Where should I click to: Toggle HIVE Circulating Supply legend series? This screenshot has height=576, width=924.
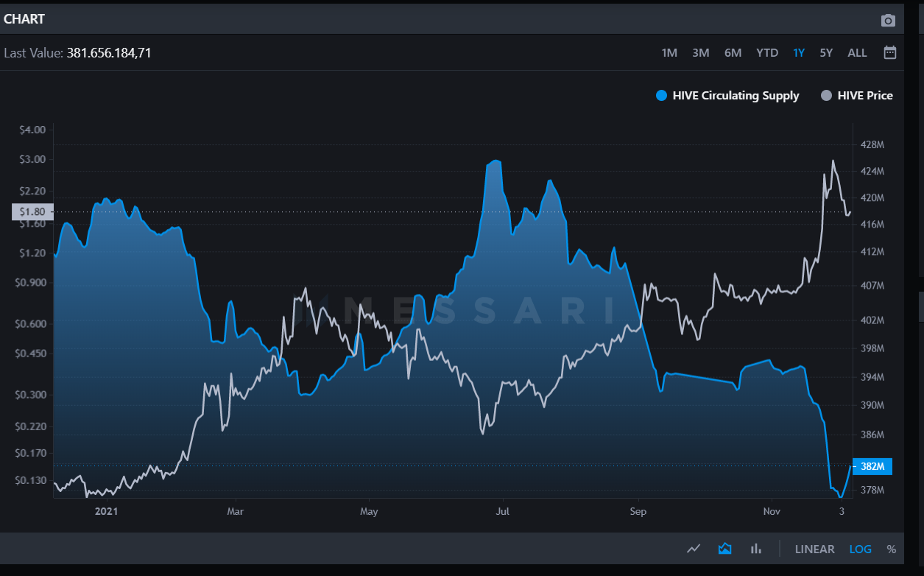[727, 95]
